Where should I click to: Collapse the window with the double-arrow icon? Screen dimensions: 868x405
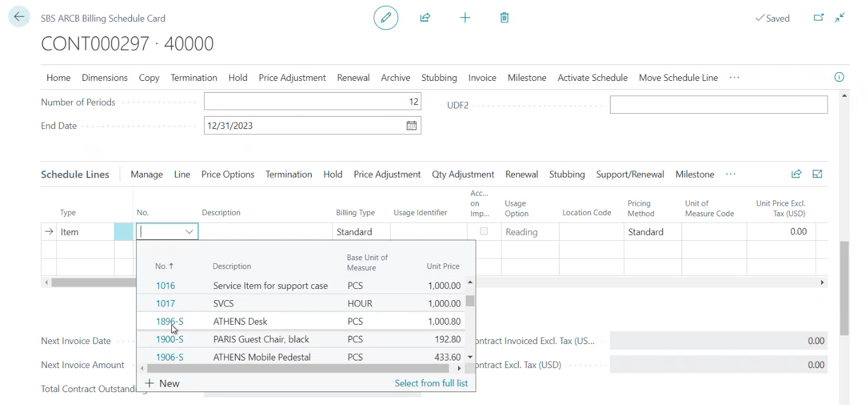pos(839,18)
